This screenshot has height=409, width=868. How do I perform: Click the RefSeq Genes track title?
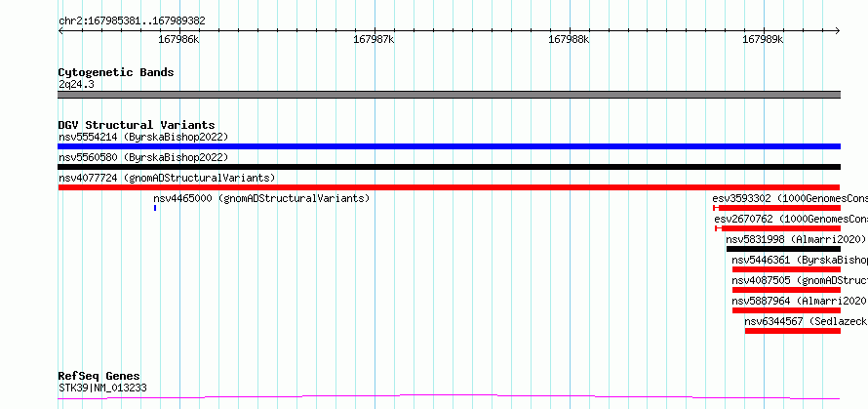(x=99, y=377)
